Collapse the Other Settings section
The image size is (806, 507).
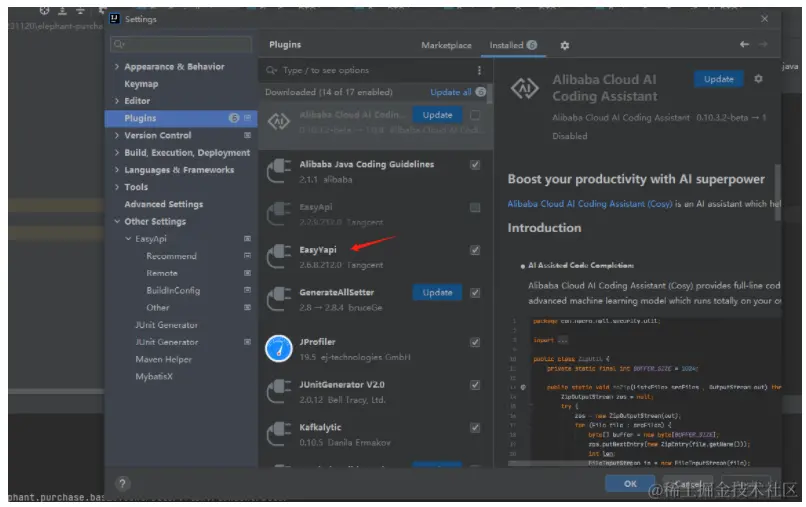(117, 221)
